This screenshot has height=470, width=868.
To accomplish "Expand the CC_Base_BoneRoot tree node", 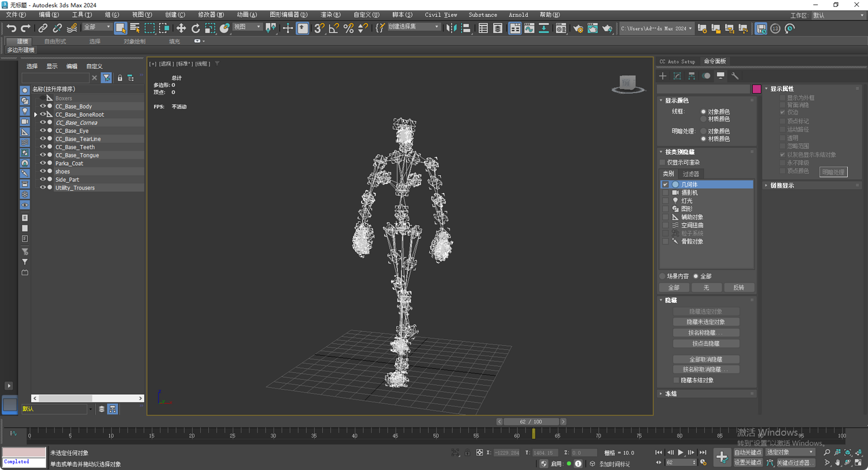I will pyautogui.click(x=36, y=114).
